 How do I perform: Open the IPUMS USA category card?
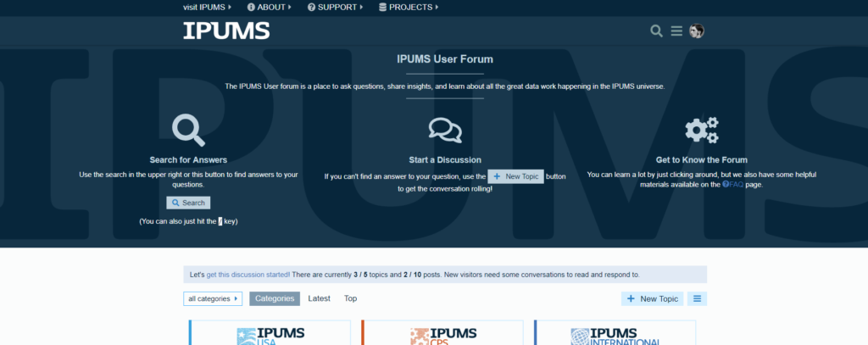pos(270,332)
